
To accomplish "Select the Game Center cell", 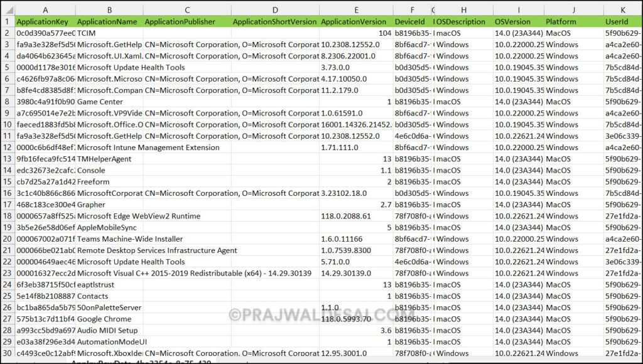I will [x=109, y=102].
